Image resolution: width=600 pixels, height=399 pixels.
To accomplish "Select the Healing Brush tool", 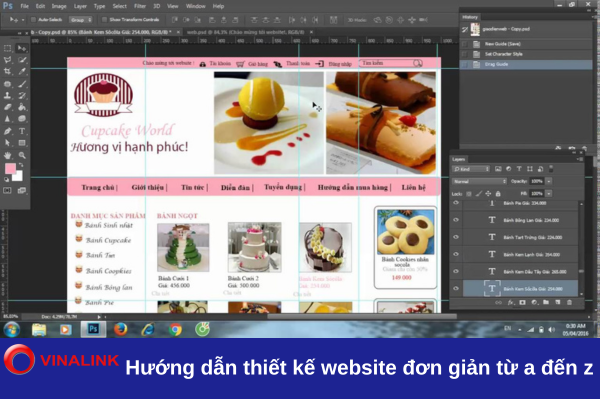I will [7, 84].
